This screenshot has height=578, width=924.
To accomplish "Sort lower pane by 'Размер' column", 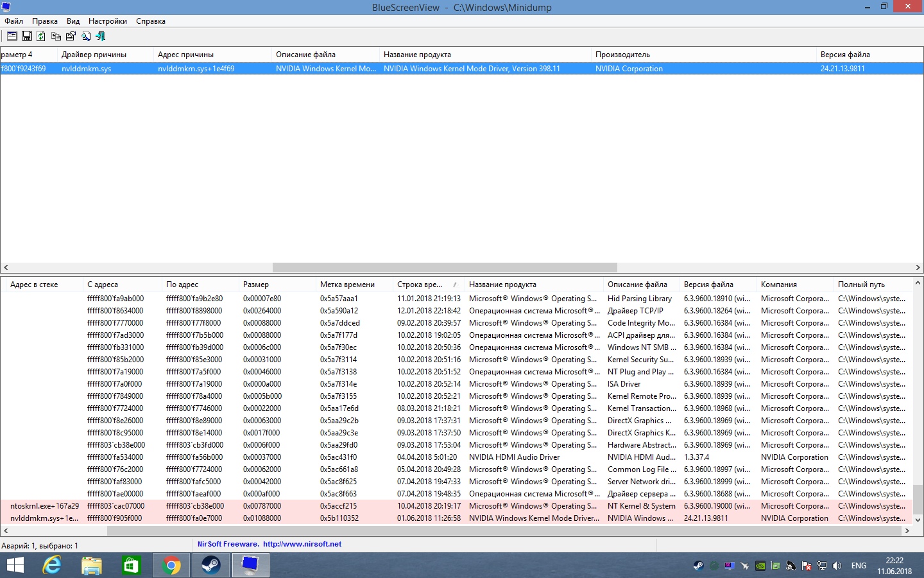I will 277,285.
